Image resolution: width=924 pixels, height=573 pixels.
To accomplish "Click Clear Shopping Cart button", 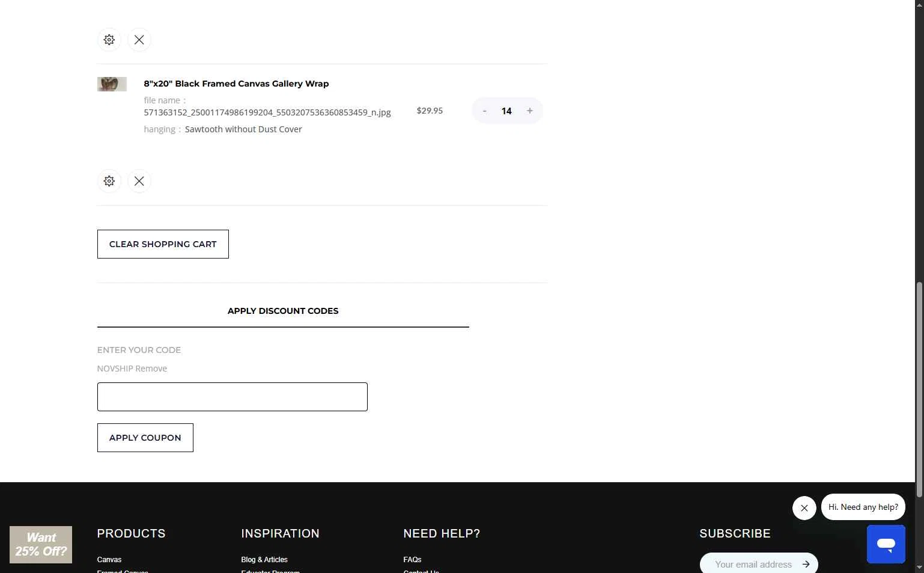I will coord(163,244).
